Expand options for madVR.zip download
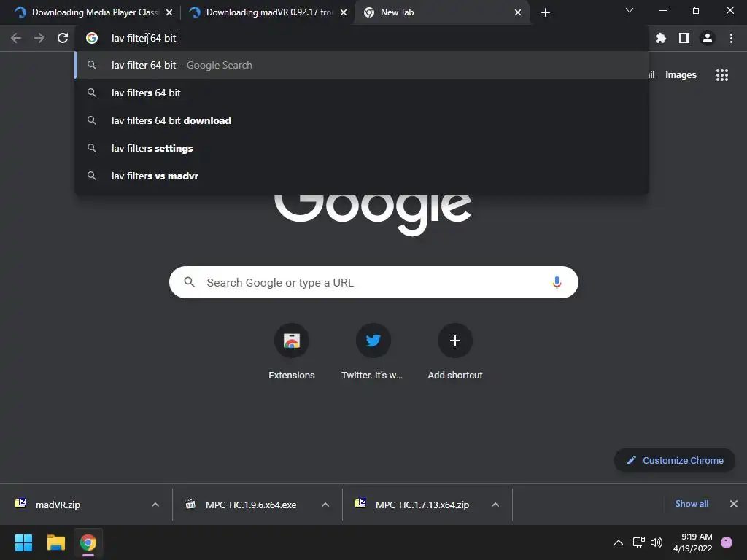Image resolution: width=747 pixels, height=560 pixels. click(155, 505)
